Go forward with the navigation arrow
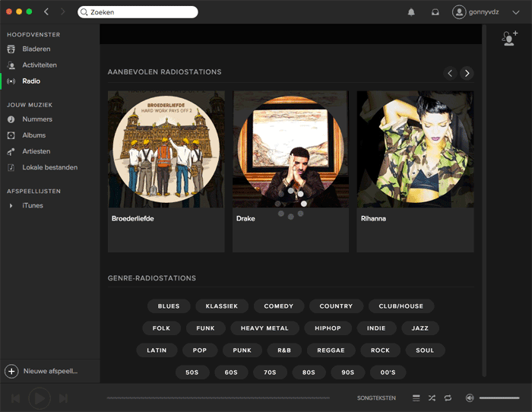The image size is (532, 412). tap(62, 12)
